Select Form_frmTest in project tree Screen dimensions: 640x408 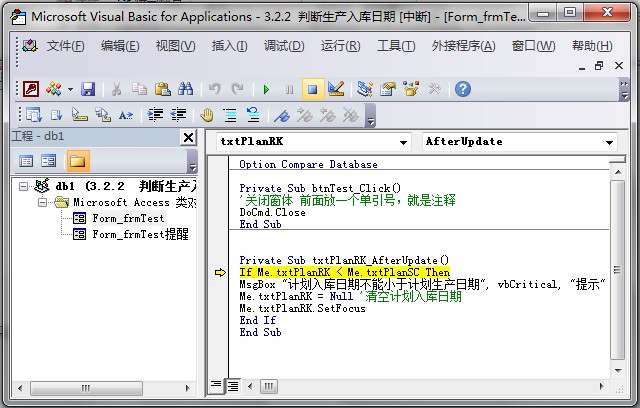click(x=128, y=218)
